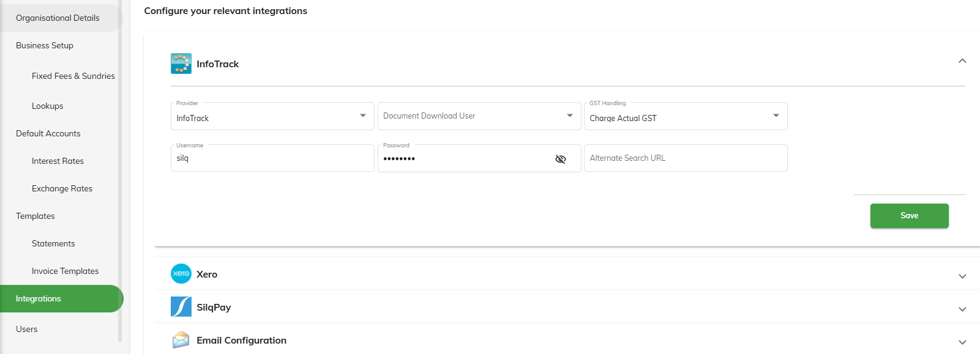Viewport: 980px width, 354px height.
Task: Toggle password visibility eye icon
Action: 560,159
